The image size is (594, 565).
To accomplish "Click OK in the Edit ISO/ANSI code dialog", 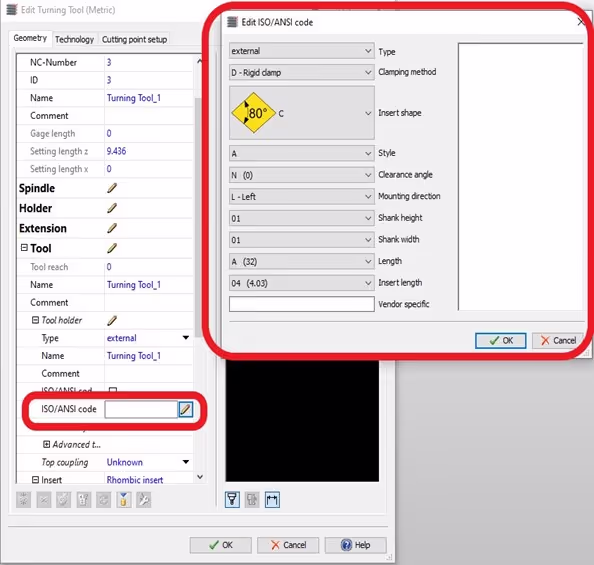I will [500, 340].
